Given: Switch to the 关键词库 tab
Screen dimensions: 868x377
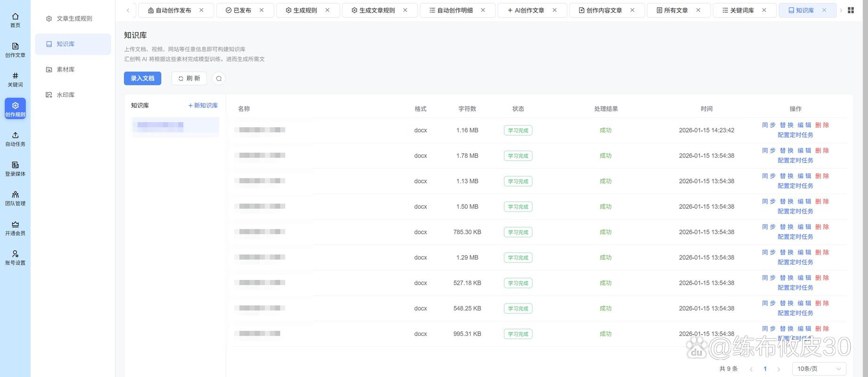Looking at the screenshot, I should point(738,10).
